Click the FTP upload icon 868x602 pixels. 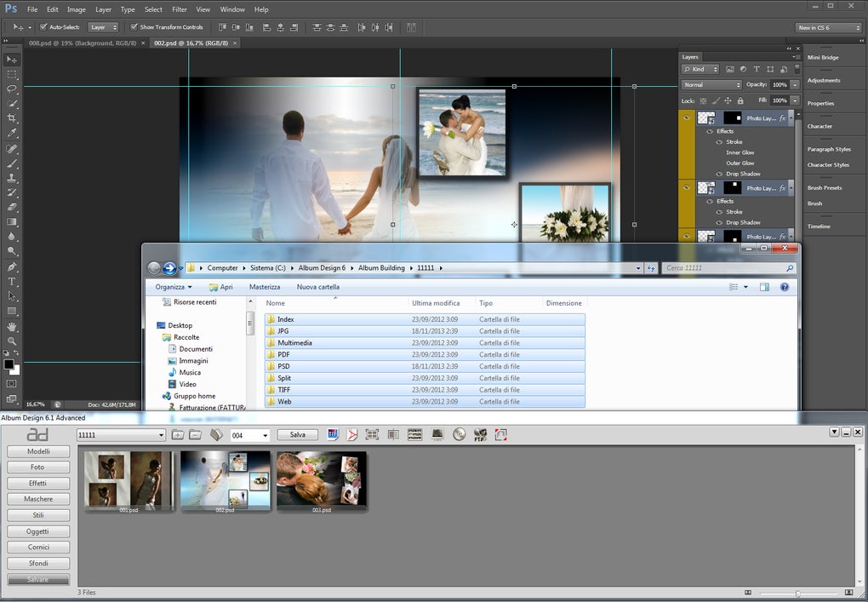tap(480, 434)
